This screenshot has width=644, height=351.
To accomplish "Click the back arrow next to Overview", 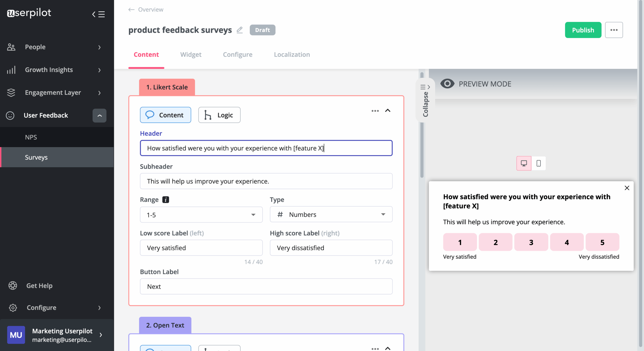I will [x=131, y=9].
